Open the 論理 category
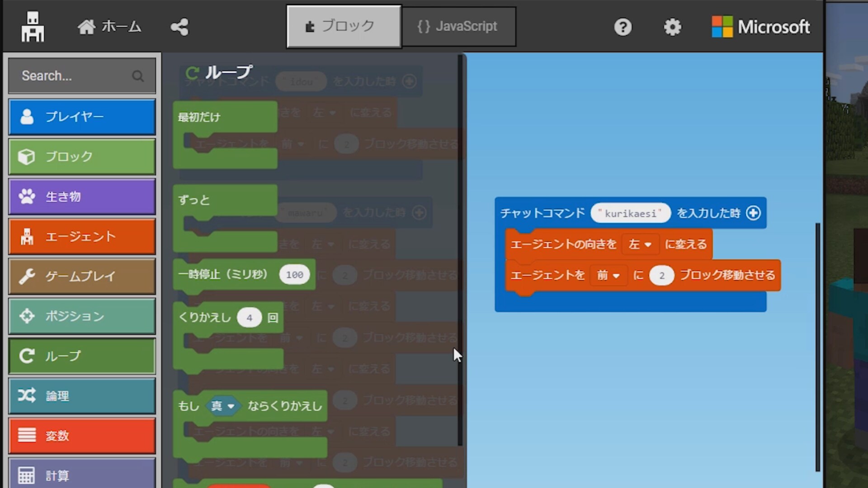868x488 pixels. tap(82, 396)
